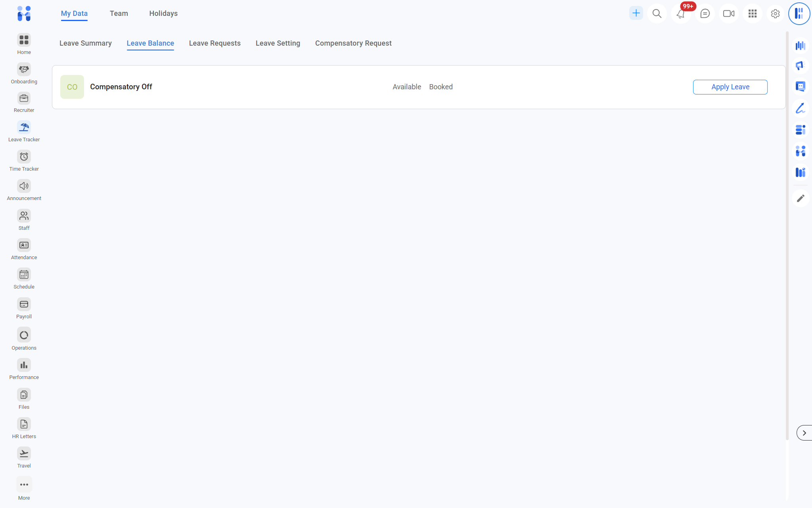Collapse the right panel with chevron arrow
The height and width of the screenshot is (508, 812).
tap(804, 433)
